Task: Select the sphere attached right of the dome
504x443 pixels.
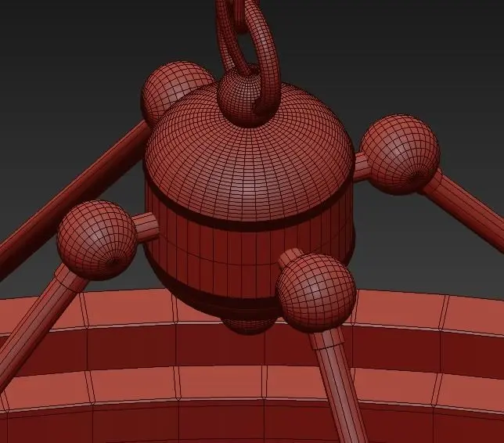Action: pos(399,154)
